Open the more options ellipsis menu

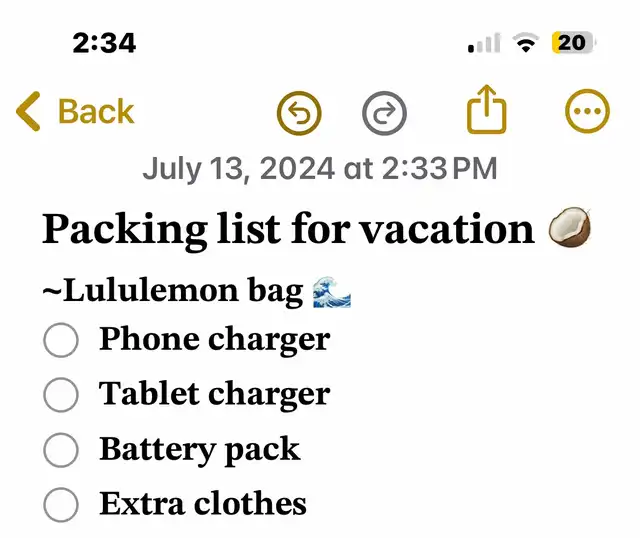[587, 111]
